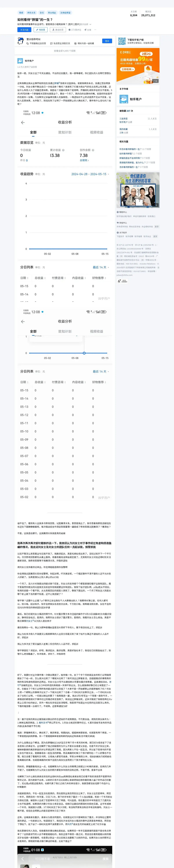Screen dimensions: 174x868
Task: Click the login card mascot icon
Action: [x=21, y=41]
